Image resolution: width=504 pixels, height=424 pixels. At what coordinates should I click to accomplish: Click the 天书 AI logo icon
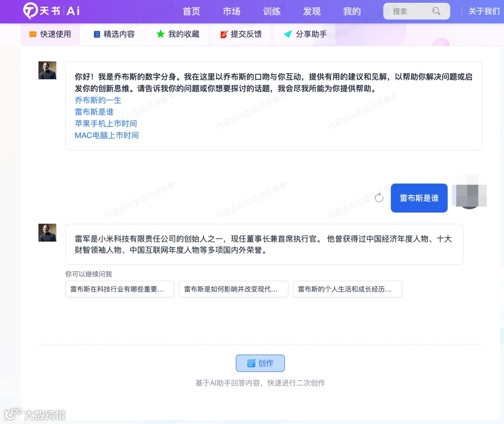[30, 11]
